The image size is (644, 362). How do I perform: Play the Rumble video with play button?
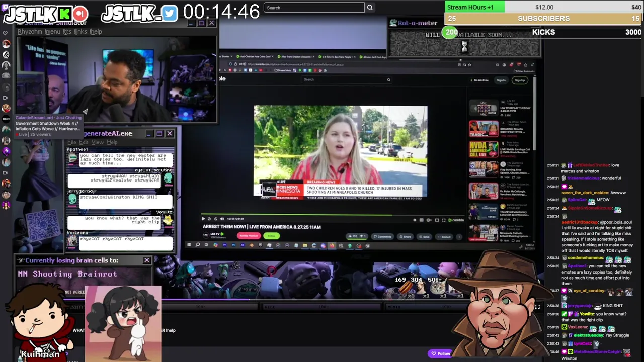(203, 219)
